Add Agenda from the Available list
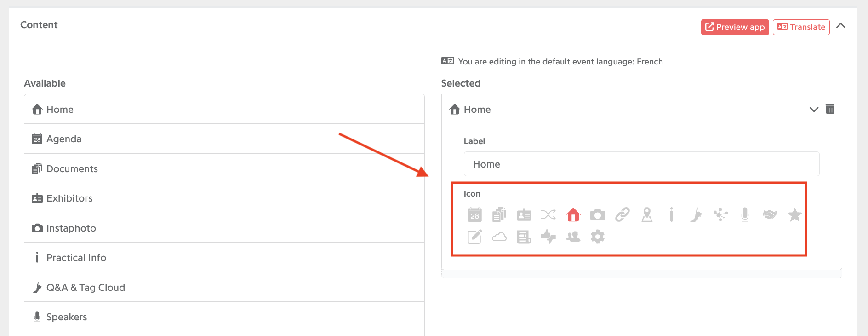868x336 pixels. (x=224, y=139)
